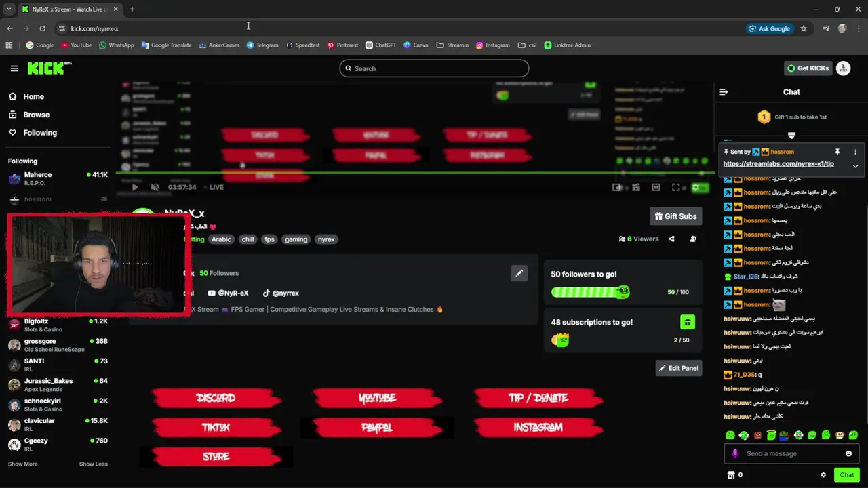Open the chat shop icon

(731, 475)
